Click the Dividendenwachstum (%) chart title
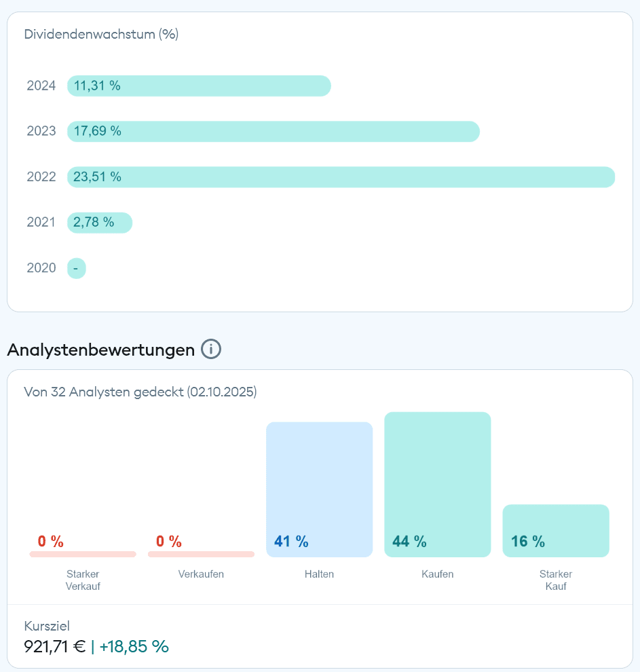Image resolution: width=640 pixels, height=672 pixels. pyautogui.click(x=101, y=34)
